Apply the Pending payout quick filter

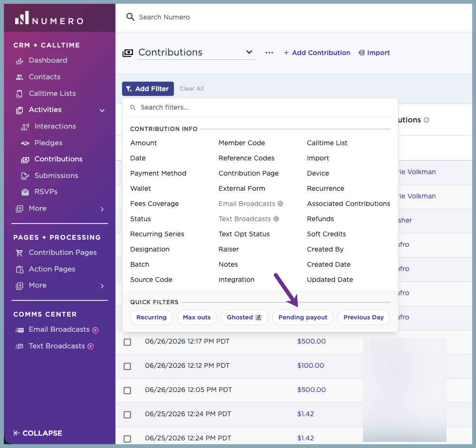click(303, 317)
